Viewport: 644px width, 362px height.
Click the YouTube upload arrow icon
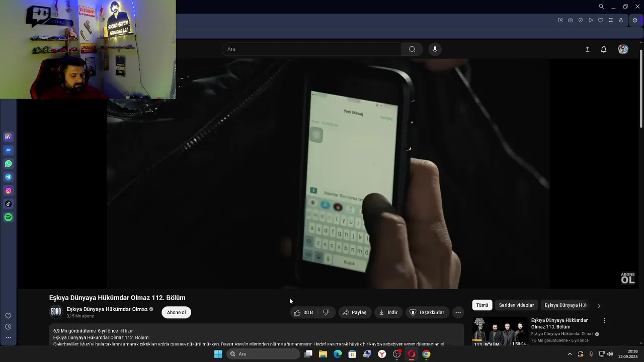(x=587, y=49)
